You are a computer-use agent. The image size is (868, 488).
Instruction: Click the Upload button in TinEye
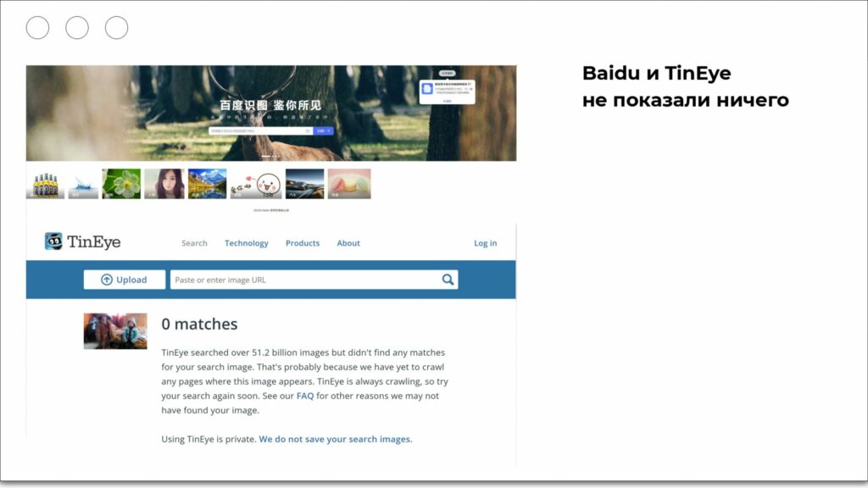(125, 280)
